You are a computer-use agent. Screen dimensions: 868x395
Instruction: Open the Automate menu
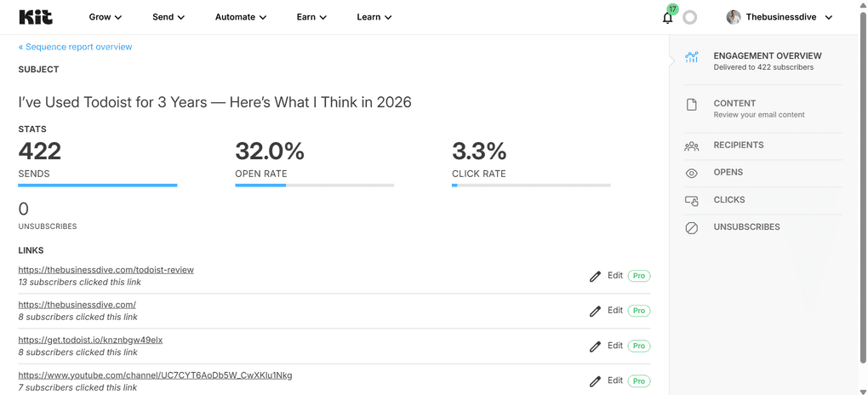[241, 17]
